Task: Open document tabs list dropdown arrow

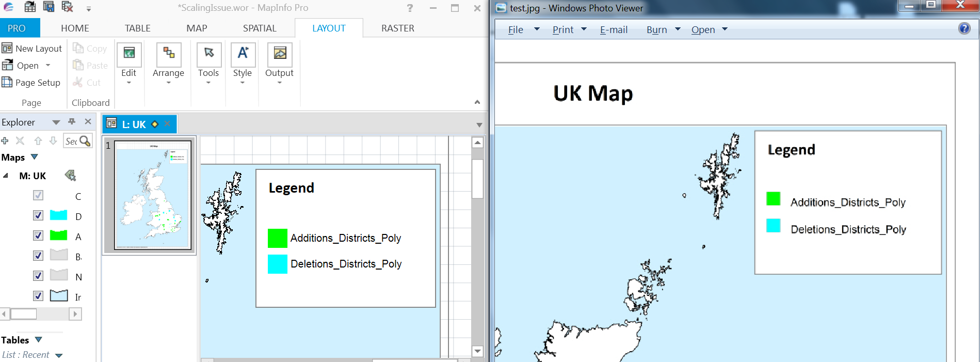Action: pos(479,125)
